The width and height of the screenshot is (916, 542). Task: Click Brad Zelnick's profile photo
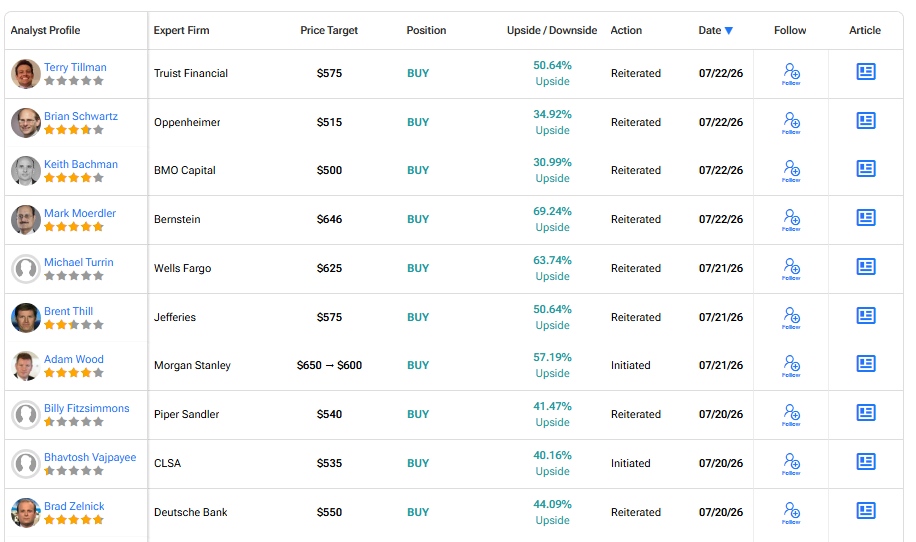point(26,513)
